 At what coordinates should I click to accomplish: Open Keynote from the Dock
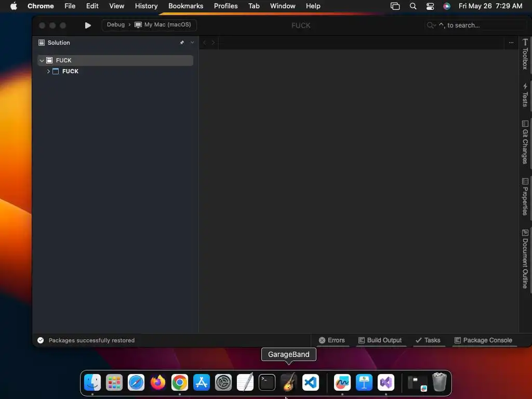[364, 382]
